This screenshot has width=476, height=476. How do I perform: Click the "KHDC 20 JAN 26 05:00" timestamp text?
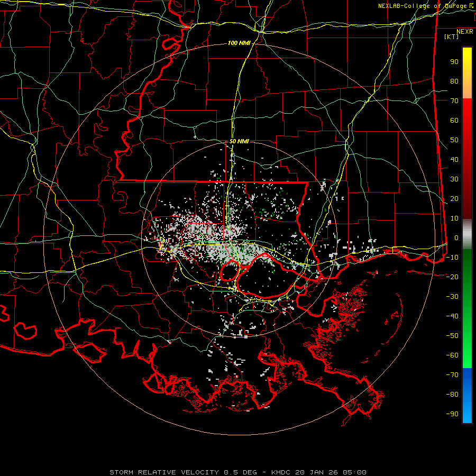(x=319, y=472)
